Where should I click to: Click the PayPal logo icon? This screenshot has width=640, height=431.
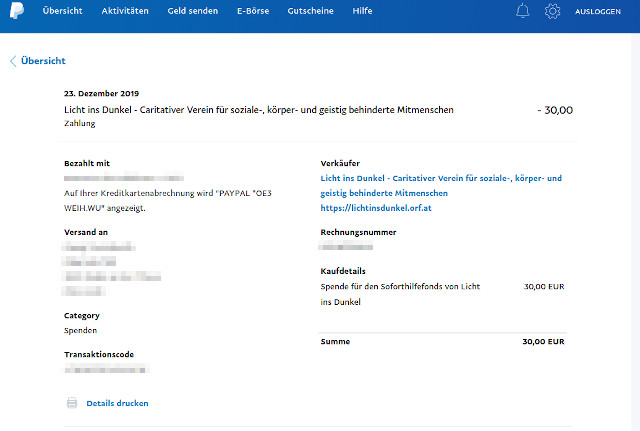(x=17, y=10)
